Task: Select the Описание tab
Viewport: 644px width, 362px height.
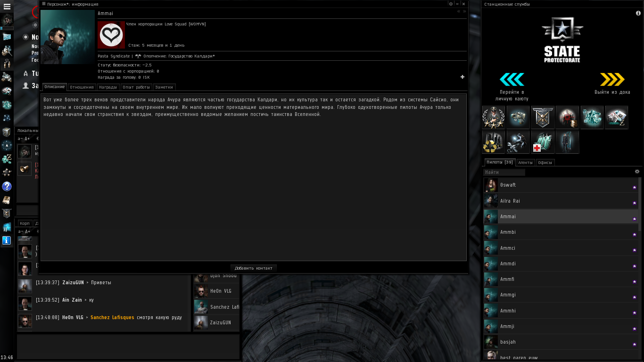Action: 55,87
